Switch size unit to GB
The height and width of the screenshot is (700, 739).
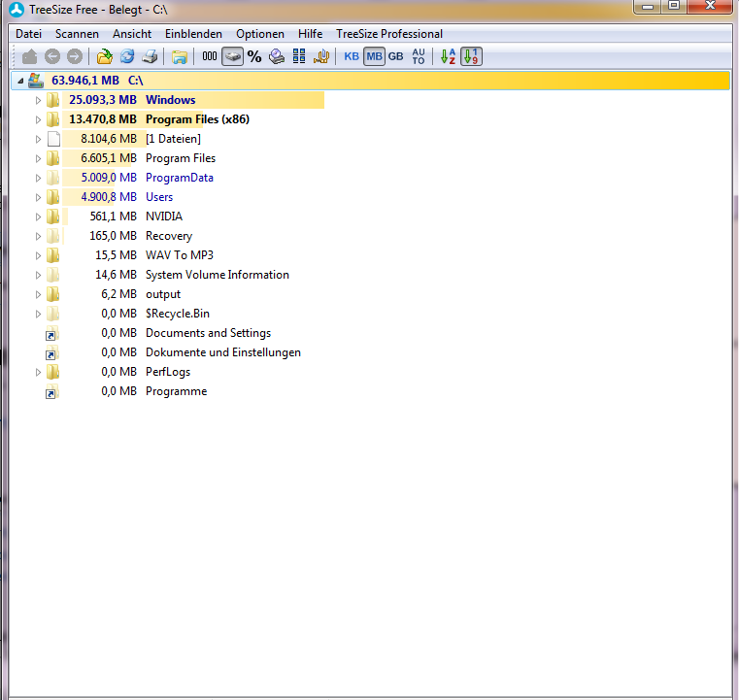pyautogui.click(x=396, y=56)
